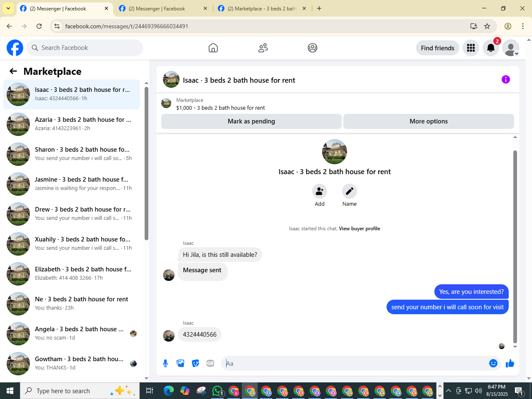This screenshot has width=532, height=399.
Task: Open Sharon conversation in the list
Action: pos(71,154)
